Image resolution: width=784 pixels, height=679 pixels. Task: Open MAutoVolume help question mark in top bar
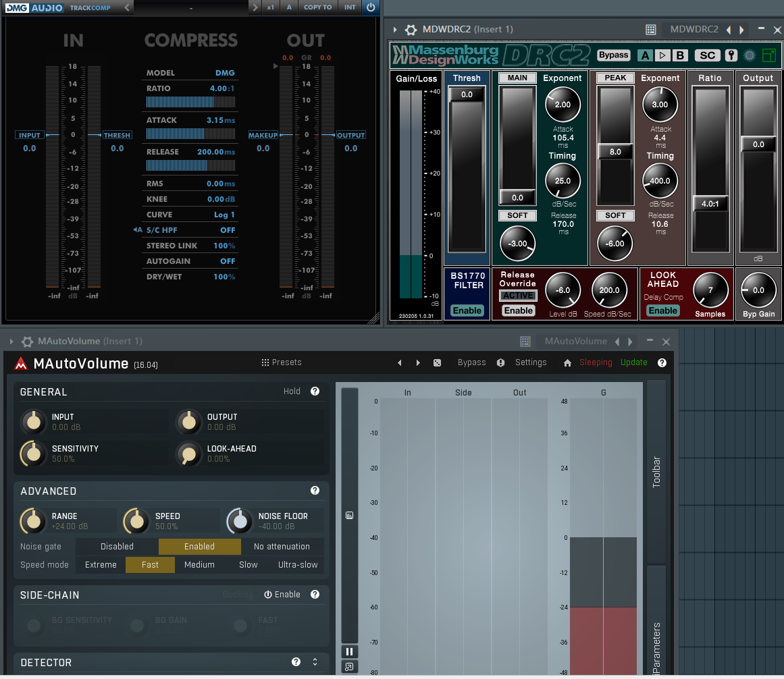(662, 362)
